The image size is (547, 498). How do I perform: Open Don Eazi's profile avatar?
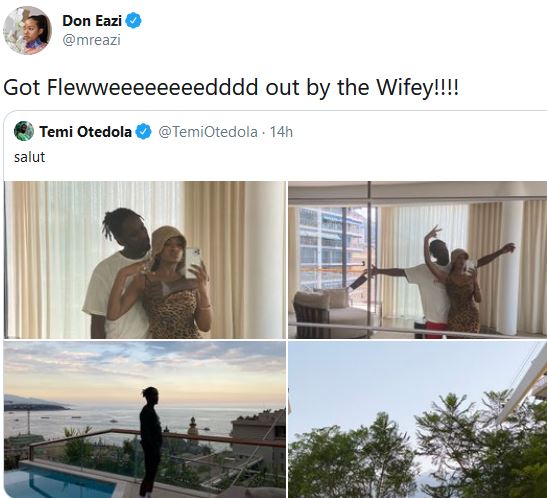[27, 30]
